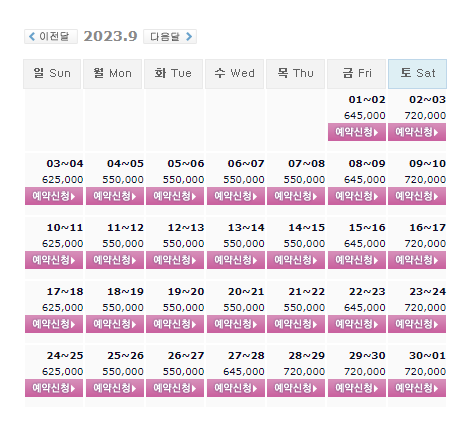Click 예약신청 under 16~17

pos(417,260)
